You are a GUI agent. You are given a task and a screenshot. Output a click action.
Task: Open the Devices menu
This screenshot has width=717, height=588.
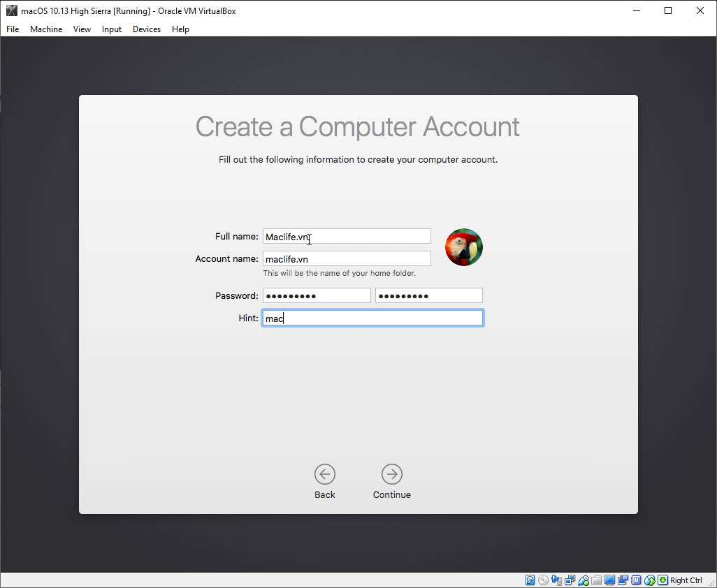[146, 29]
